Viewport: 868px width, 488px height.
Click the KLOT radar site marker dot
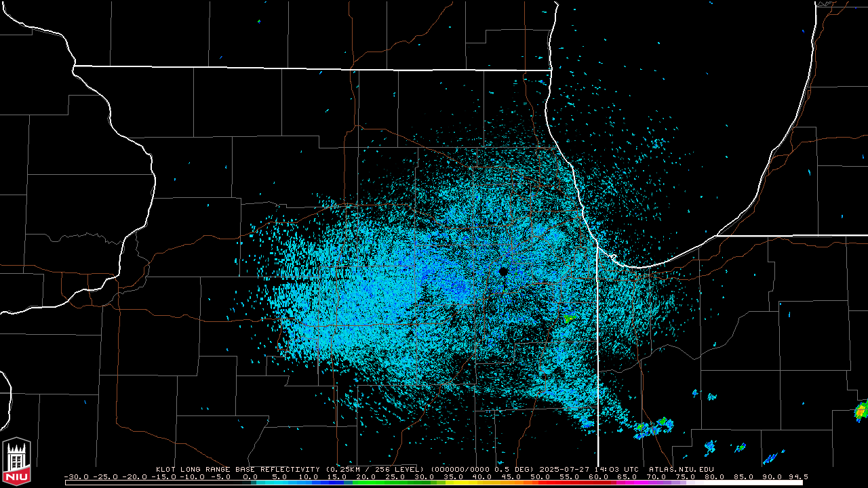pyautogui.click(x=503, y=271)
